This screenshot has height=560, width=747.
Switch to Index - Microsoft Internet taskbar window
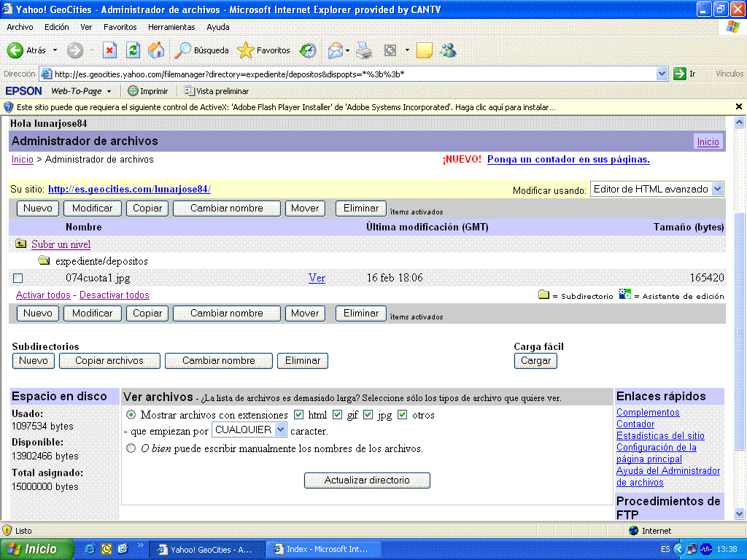tap(323, 549)
